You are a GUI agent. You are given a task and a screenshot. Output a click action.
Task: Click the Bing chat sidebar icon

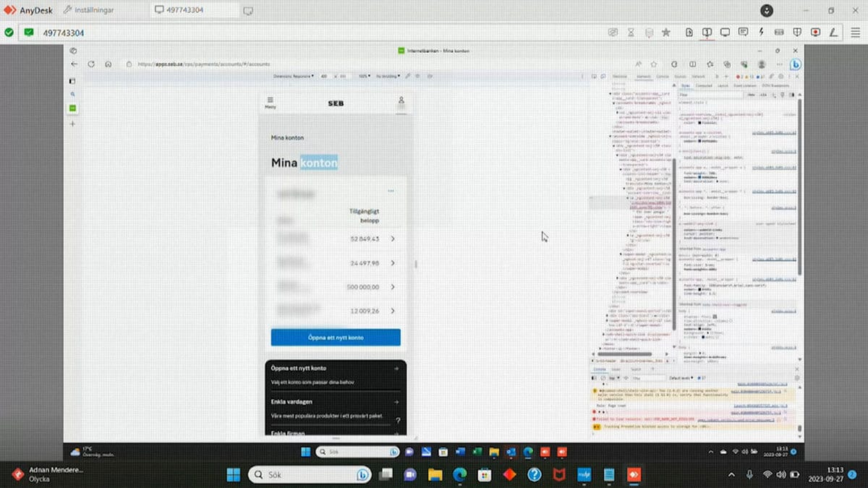click(x=796, y=64)
